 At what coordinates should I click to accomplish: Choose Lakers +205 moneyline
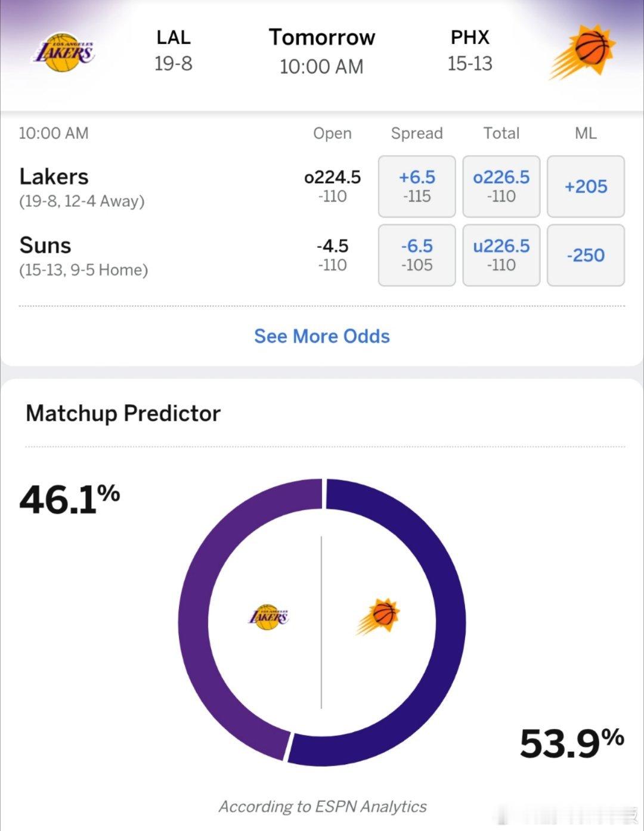coord(586,186)
